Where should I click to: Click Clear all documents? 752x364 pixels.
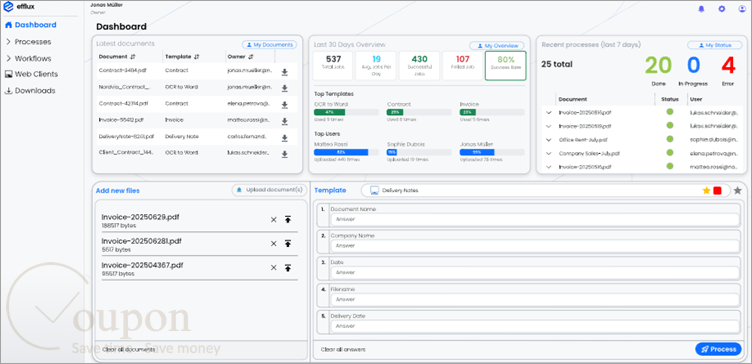coord(129,350)
